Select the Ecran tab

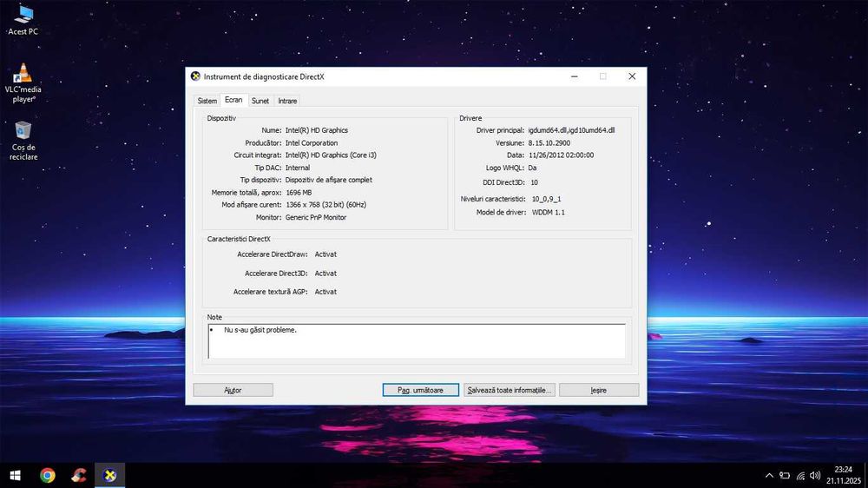pos(233,100)
